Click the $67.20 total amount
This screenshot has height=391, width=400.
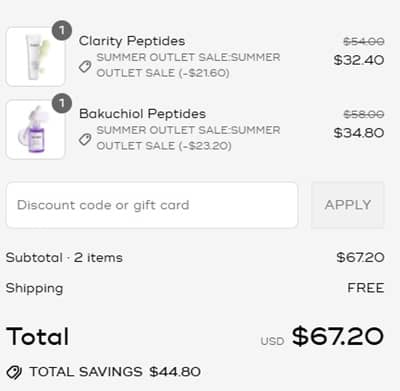[x=338, y=336]
